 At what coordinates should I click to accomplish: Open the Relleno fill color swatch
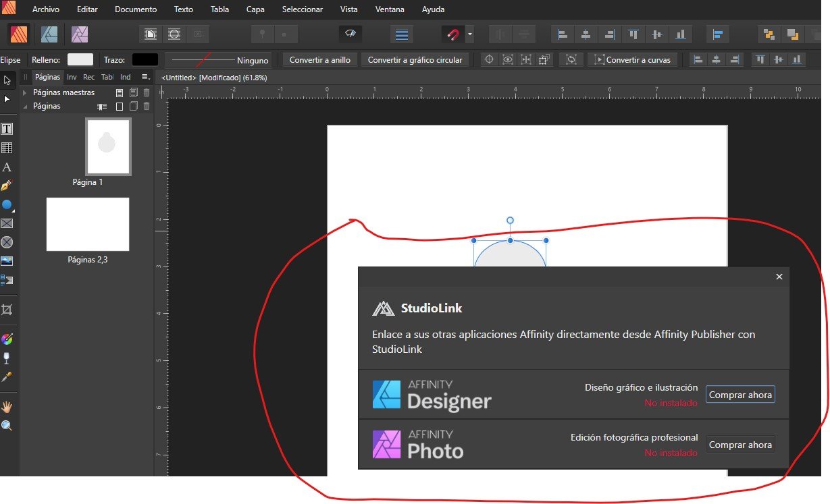pos(80,60)
